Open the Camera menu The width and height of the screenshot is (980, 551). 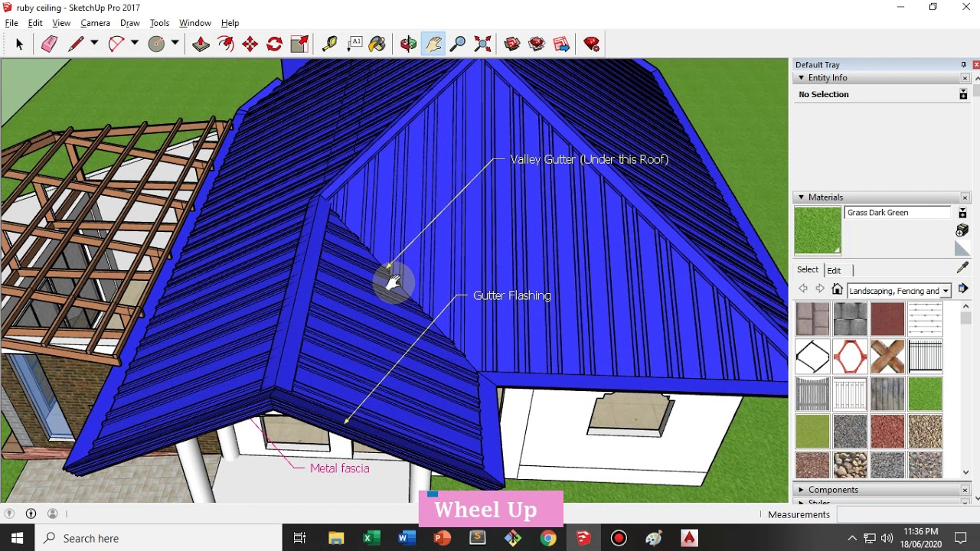point(96,23)
